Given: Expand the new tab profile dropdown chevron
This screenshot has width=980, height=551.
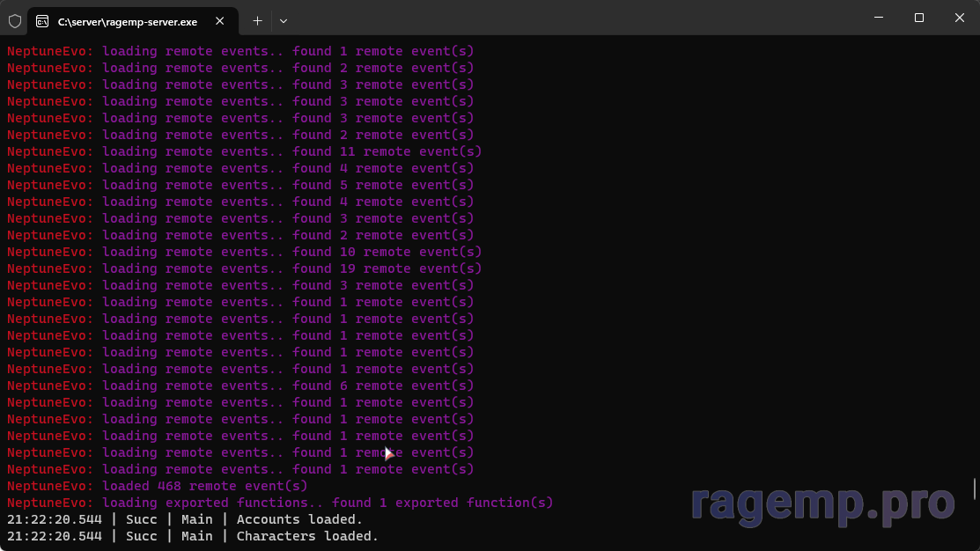Looking at the screenshot, I should [283, 20].
